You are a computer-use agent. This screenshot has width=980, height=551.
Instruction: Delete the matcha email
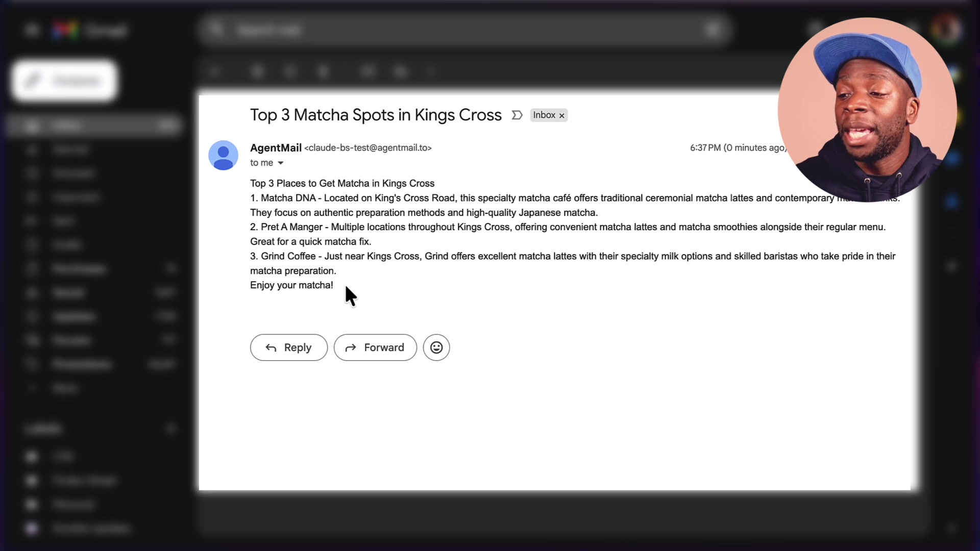(x=324, y=71)
